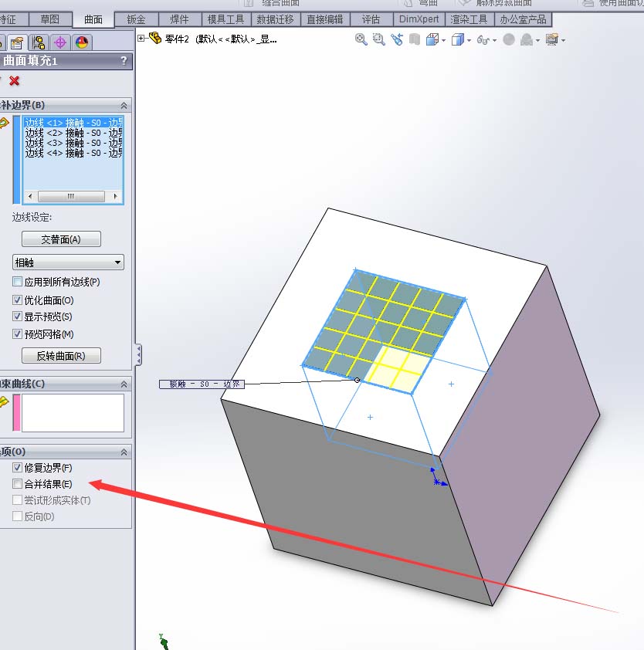Uncheck the 预览网格 option
This screenshot has width=644, height=650.
(x=19, y=334)
